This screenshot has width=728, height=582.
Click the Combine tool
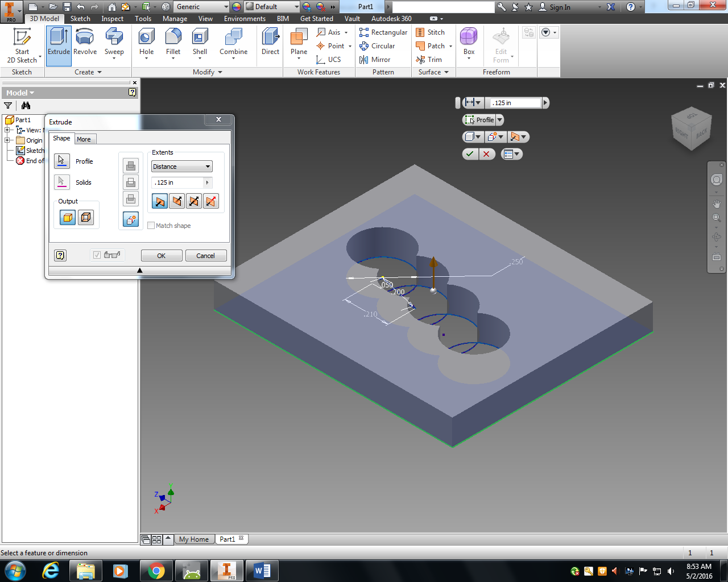[233, 43]
